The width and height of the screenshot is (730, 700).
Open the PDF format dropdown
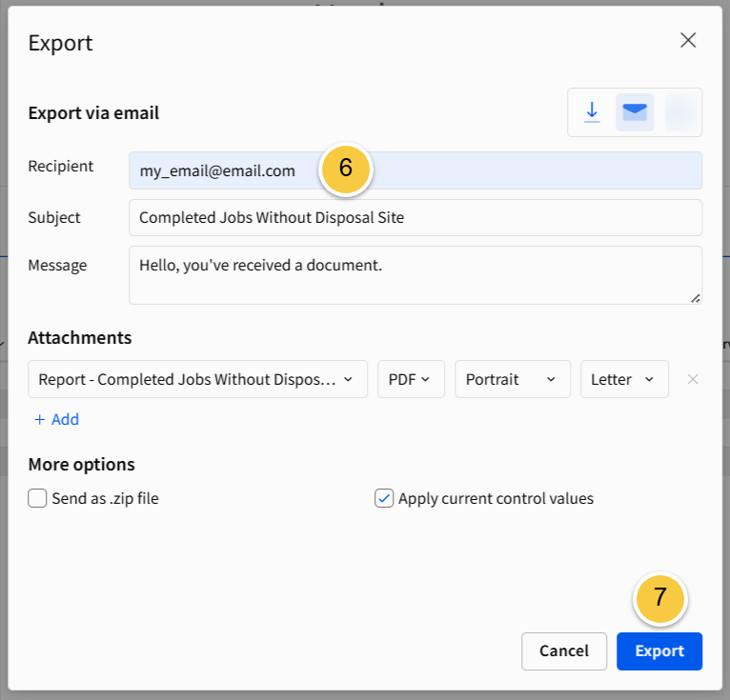pyautogui.click(x=411, y=379)
